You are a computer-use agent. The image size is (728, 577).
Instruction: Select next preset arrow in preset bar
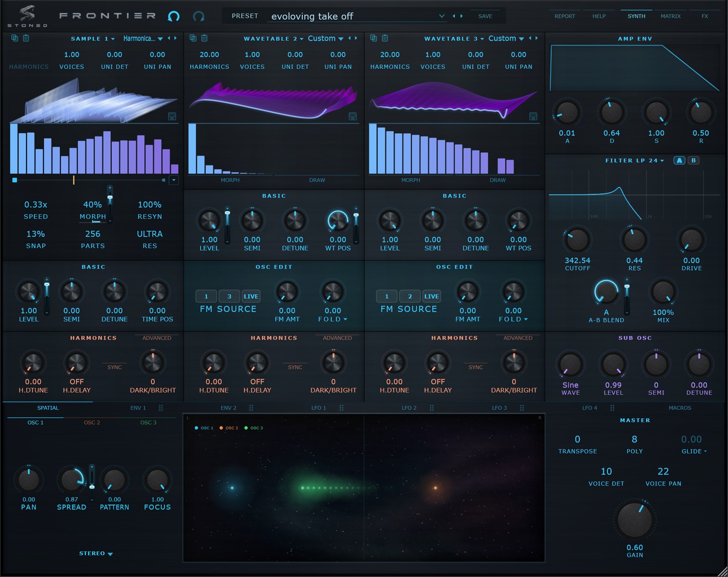(461, 16)
